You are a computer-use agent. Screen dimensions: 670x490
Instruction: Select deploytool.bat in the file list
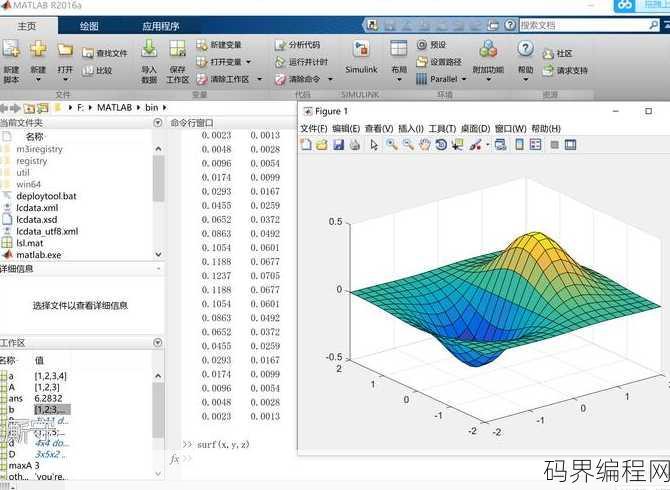46,196
